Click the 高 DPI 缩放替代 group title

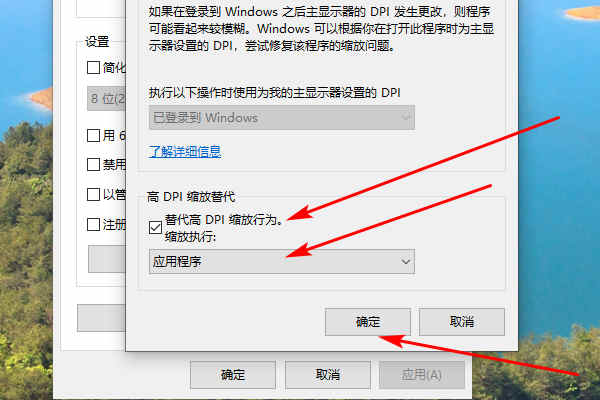[191, 197]
